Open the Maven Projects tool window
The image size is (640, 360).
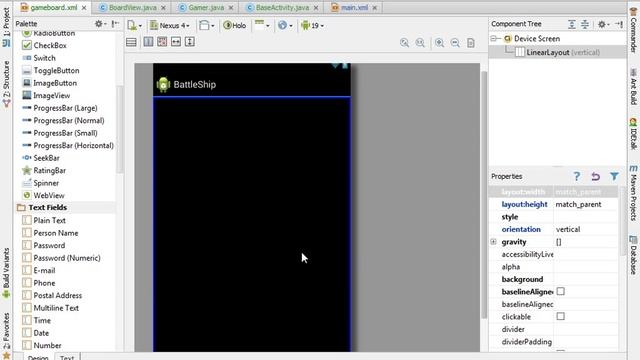(x=633, y=193)
